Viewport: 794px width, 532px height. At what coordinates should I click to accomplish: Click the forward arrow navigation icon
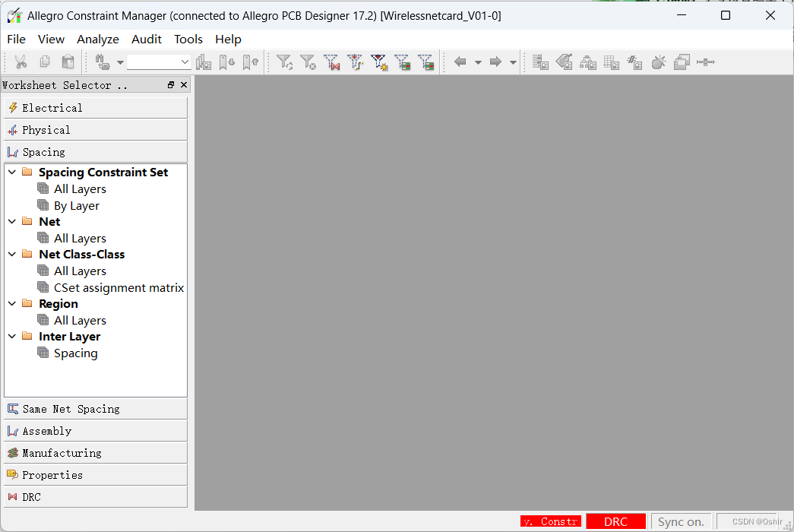coord(495,62)
